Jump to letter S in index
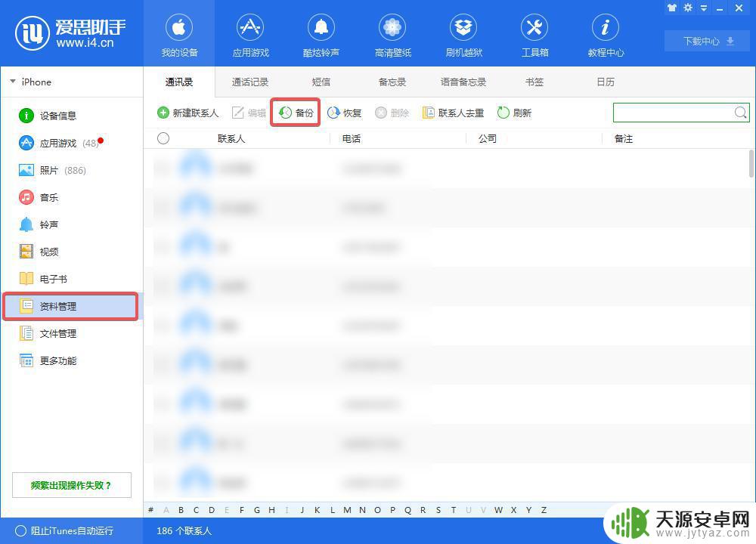The height and width of the screenshot is (544, 756). coord(438,510)
